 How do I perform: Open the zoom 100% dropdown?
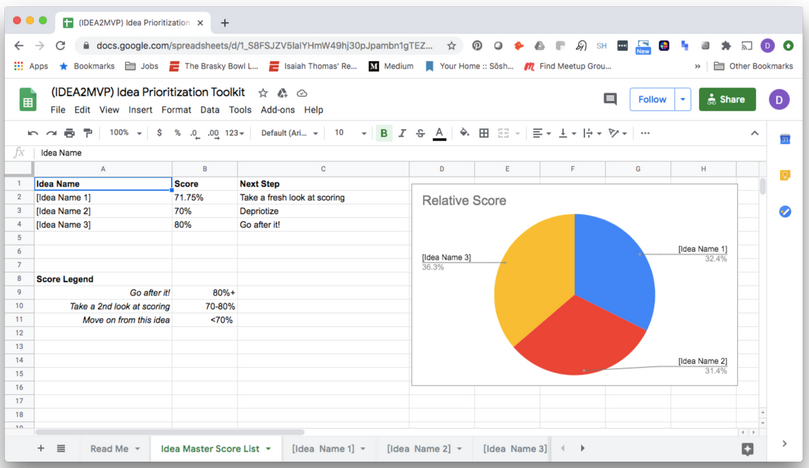125,133
